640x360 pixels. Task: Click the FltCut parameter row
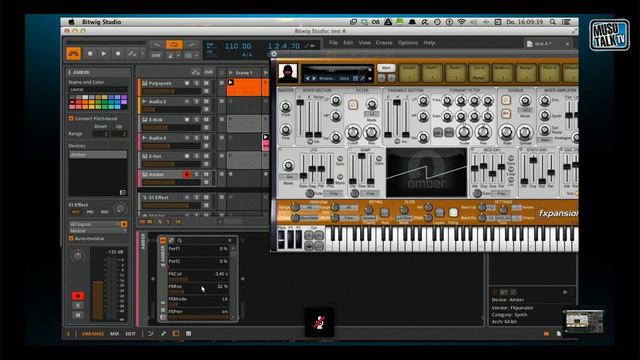coord(198,277)
